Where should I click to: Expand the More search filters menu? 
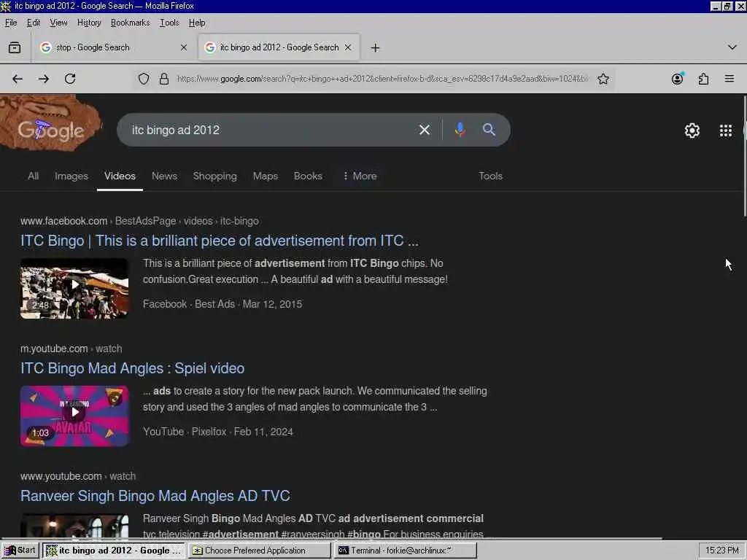[x=360, y=176]
